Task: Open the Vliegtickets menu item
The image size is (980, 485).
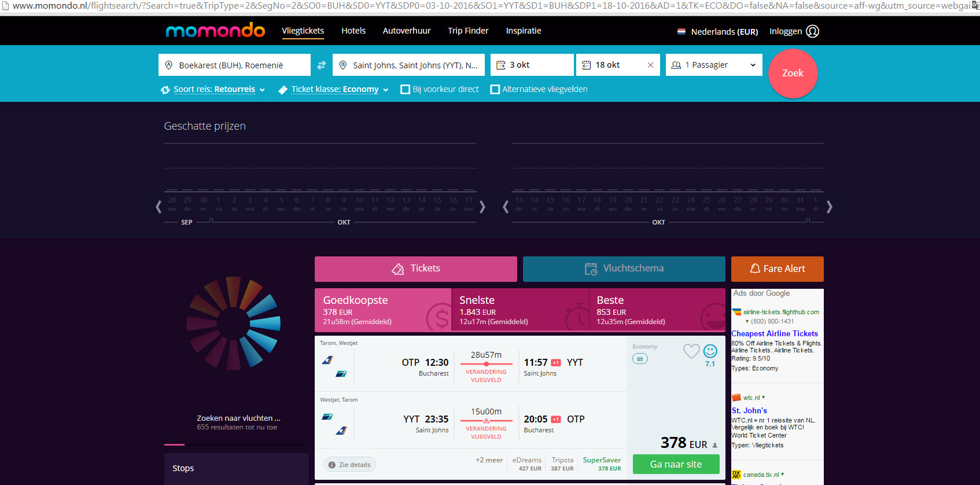Action: 303,31
